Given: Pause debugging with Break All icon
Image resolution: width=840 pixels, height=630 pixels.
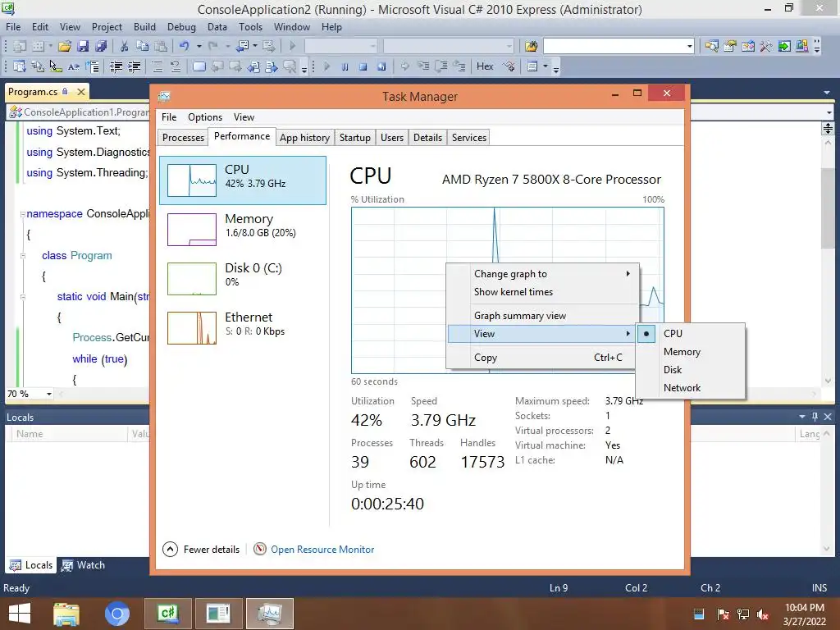Looking at the screenshot, I should [x=345, y=66].
